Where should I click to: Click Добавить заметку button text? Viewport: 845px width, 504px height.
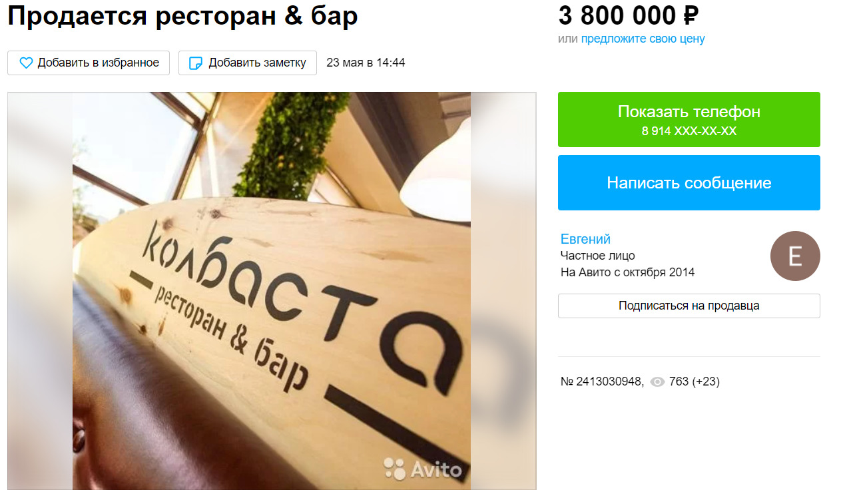coord(257,63)
